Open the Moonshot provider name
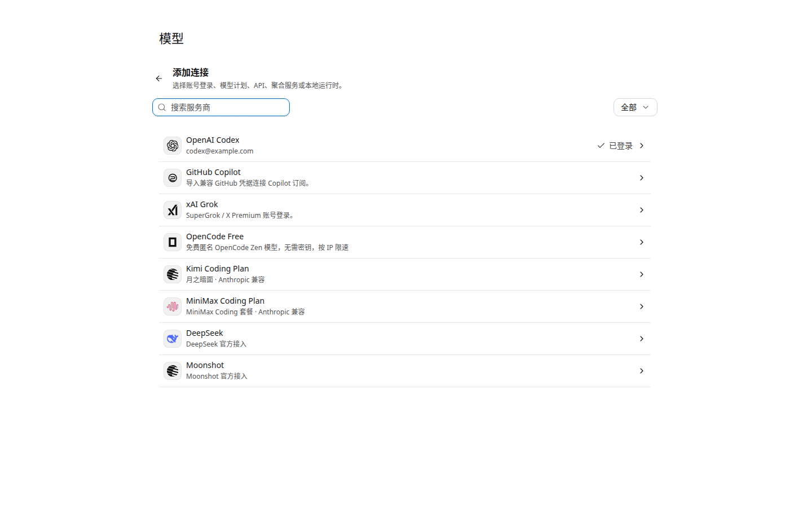This screenshot has width=812, height=508. point(205,365)
